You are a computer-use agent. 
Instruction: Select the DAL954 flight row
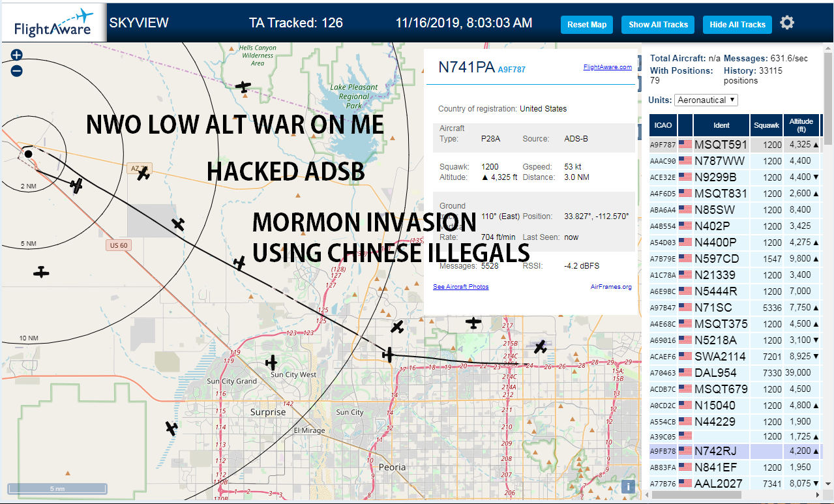pyautogui.click(x=736, y=373)
